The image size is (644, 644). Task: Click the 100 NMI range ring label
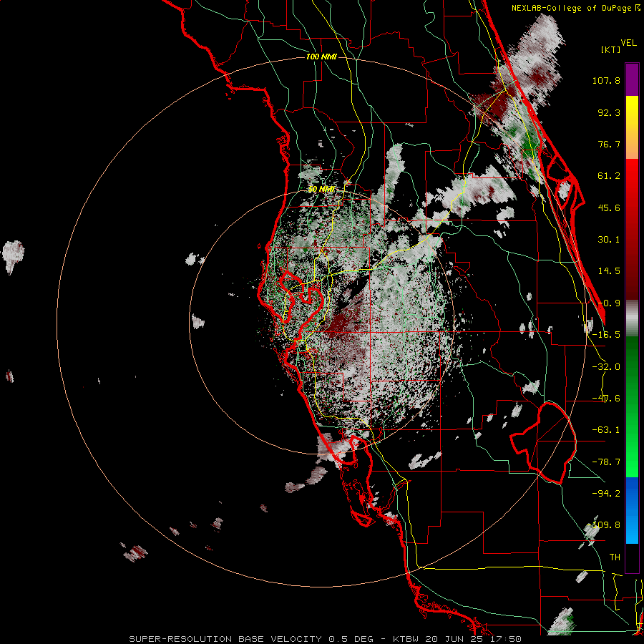321,57
